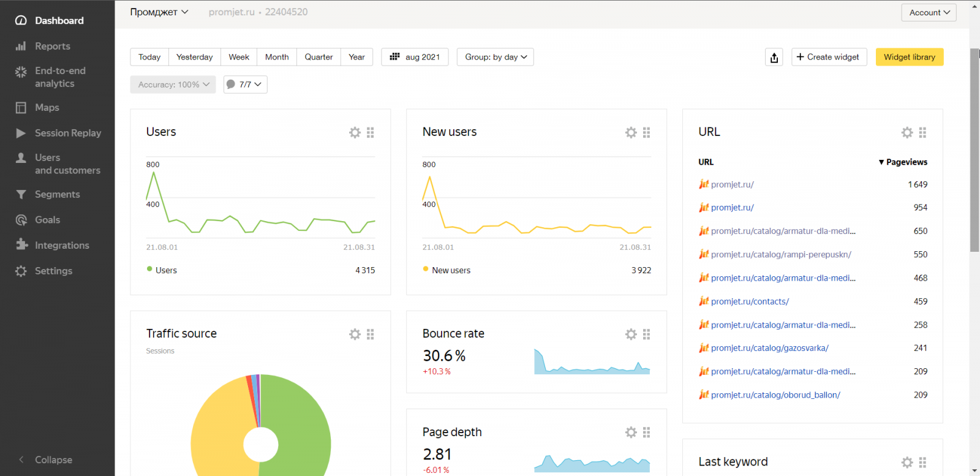
Task: Open promjet.ru/catalog/rampi-perepuskn/ link
Action: [781, 255]
